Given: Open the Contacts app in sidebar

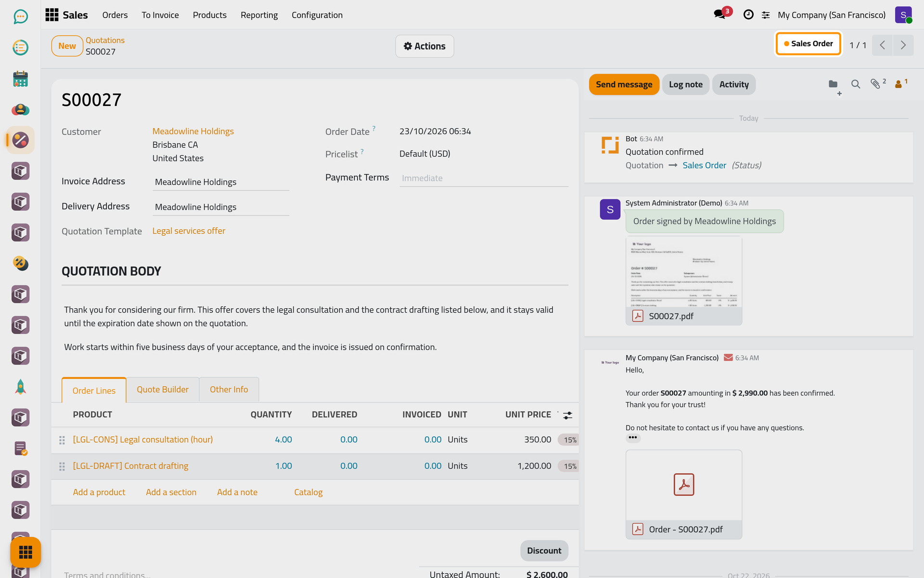Looking at the screenshot, I should [x=20, y=109].
